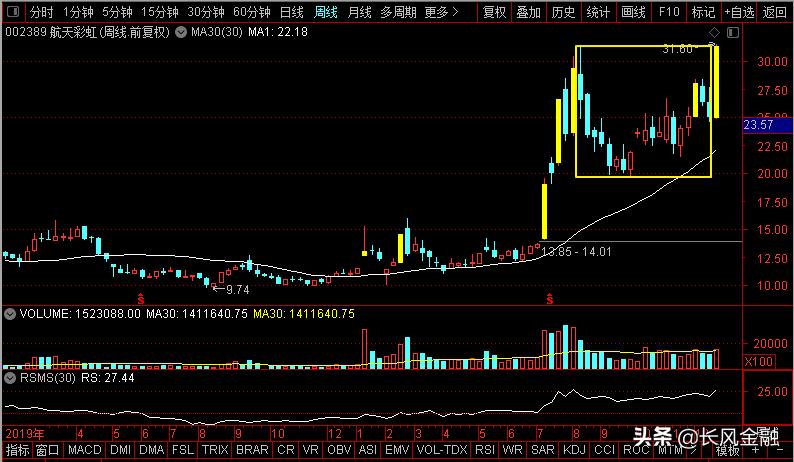The image size is (794, 462).
Task: Toggle the side panel icon left of 分时
Action: click(x=13, y=11)
